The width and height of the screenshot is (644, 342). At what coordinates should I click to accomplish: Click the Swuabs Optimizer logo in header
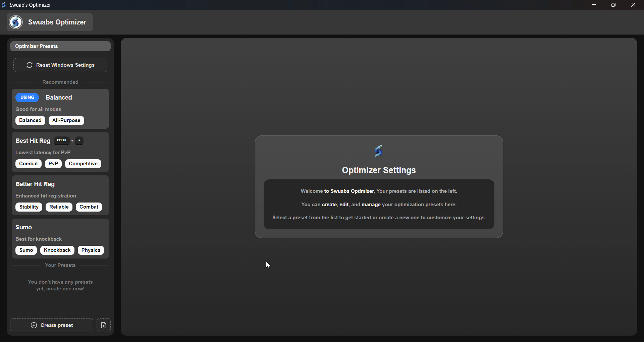point(16,22)
